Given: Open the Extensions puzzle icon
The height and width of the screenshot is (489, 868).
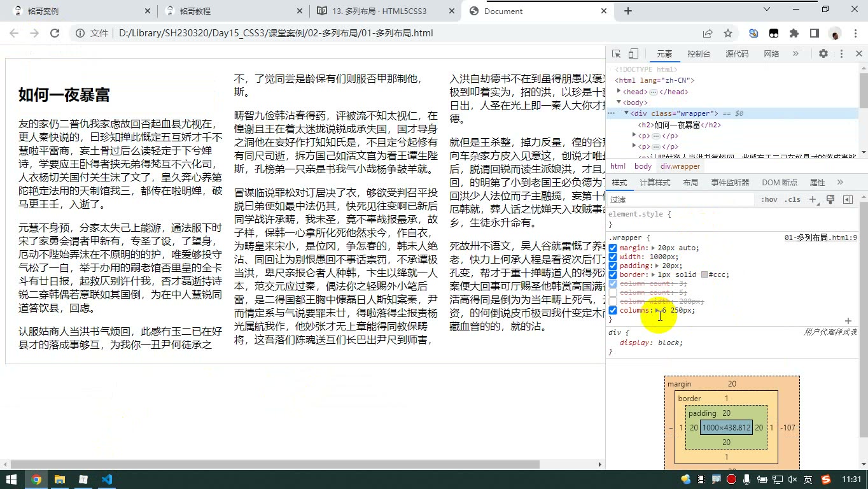Looking at the screenshot, I should click(x=794, y=33).
